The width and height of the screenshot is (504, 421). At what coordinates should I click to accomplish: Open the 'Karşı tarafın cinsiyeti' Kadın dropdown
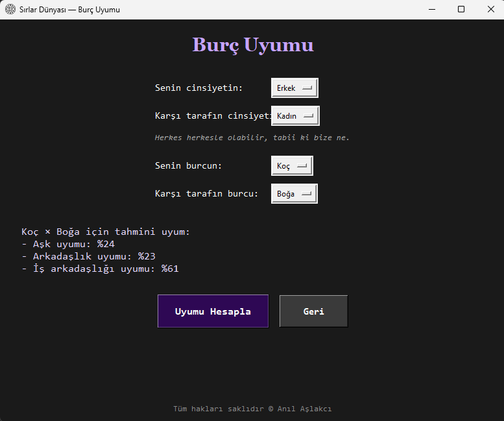click(295, 115)
